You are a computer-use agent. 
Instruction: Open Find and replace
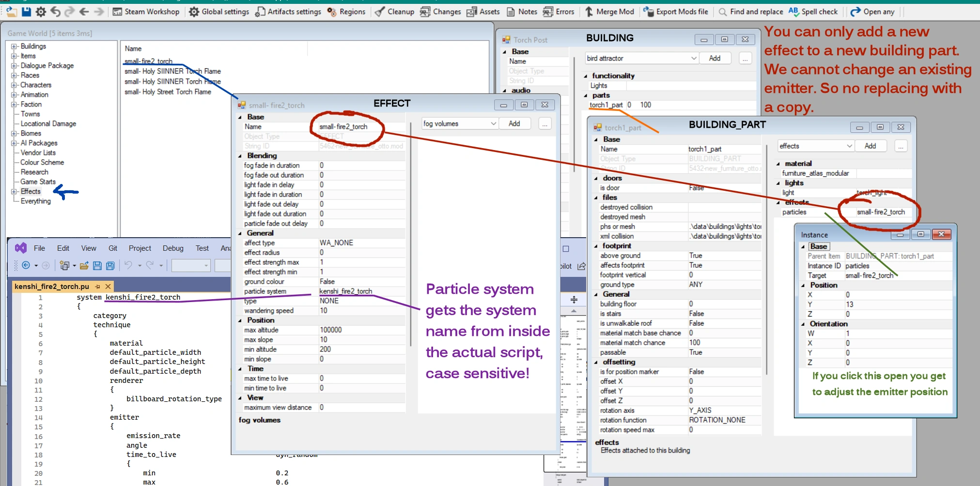pyautogui.click(x=750, y=12)
